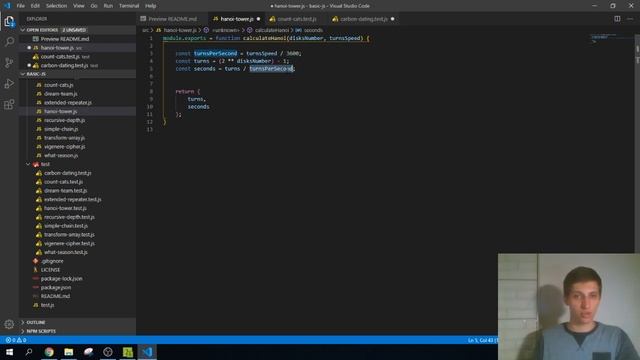Open the Windows Start menu
The width and height of the screenshot is (640, 360).
pyautogui.click(x=9, y=352)
